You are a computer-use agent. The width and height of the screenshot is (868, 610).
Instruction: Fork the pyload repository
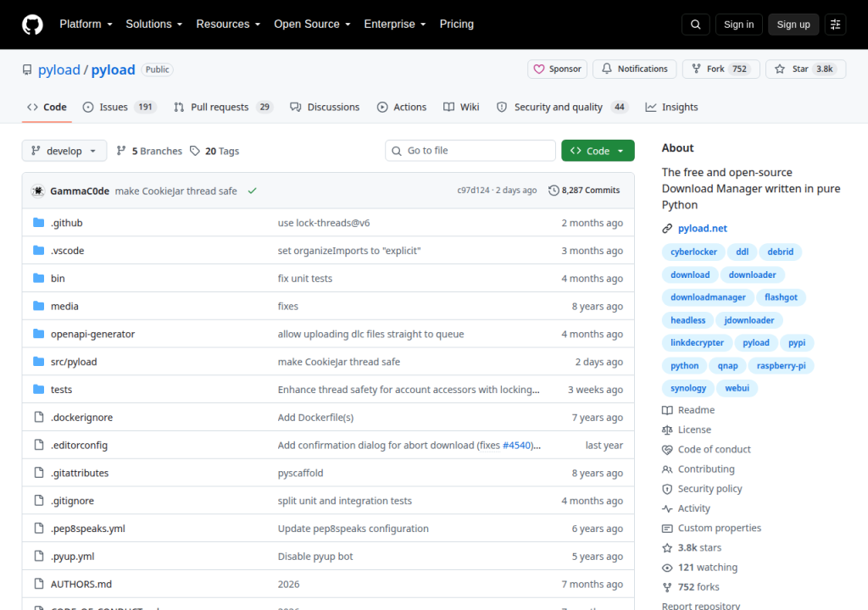coord(721,69)
